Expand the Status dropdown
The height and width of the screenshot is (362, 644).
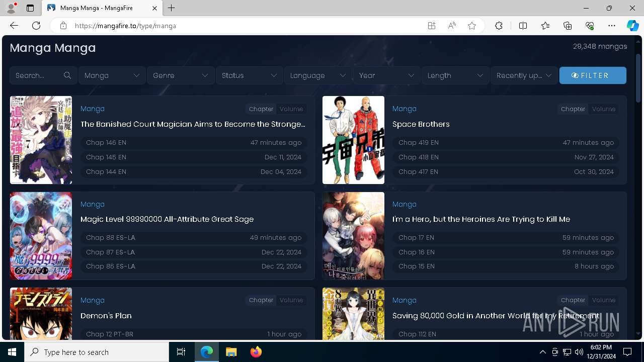point(249,75)
